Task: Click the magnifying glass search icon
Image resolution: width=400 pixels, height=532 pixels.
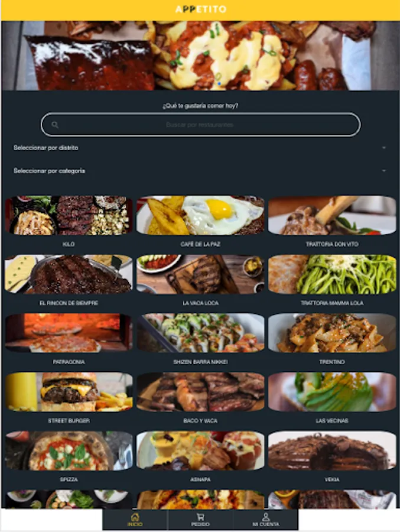Action: [x=55, y=125]
